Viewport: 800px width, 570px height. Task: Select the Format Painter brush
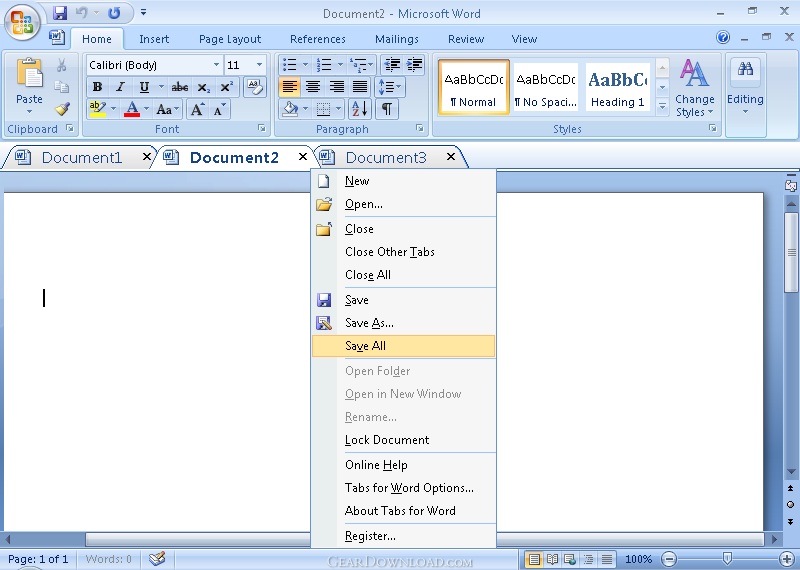point(62,109)
